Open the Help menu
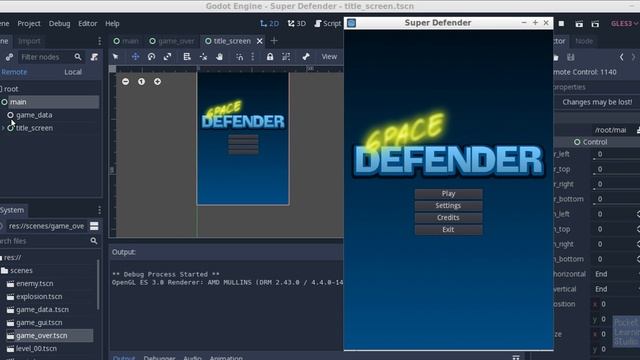Viewport: 640px width, 360px height. coord(112,24)
